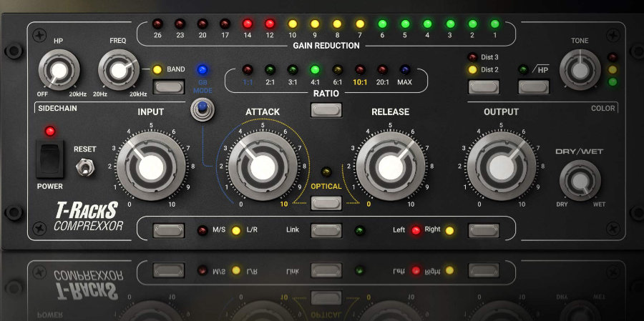Click the yellow BAND indicator LED

157,69
